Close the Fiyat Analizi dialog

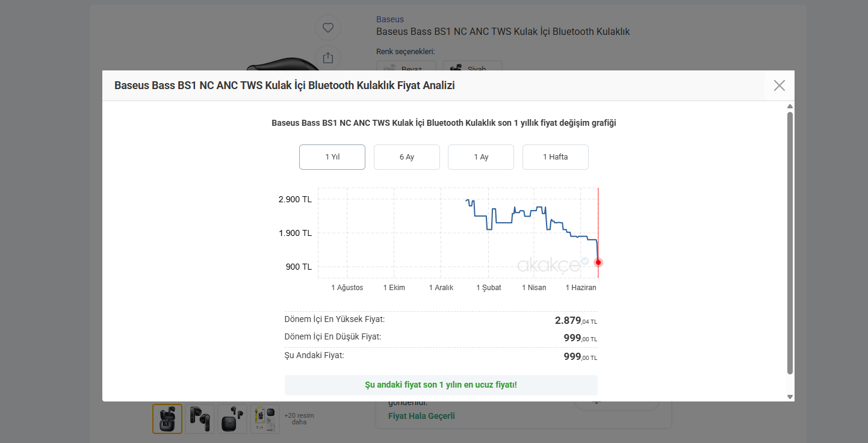[x=780, y=85]
